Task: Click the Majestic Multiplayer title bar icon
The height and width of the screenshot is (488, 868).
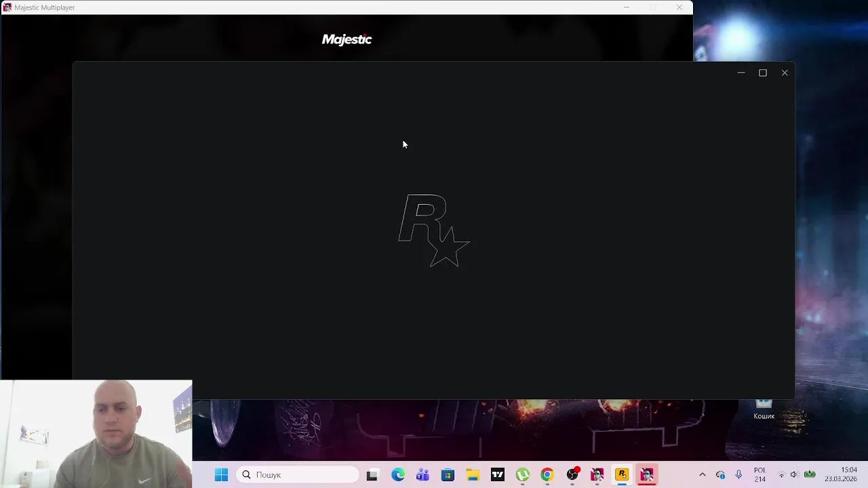Action: click(7, 7)
